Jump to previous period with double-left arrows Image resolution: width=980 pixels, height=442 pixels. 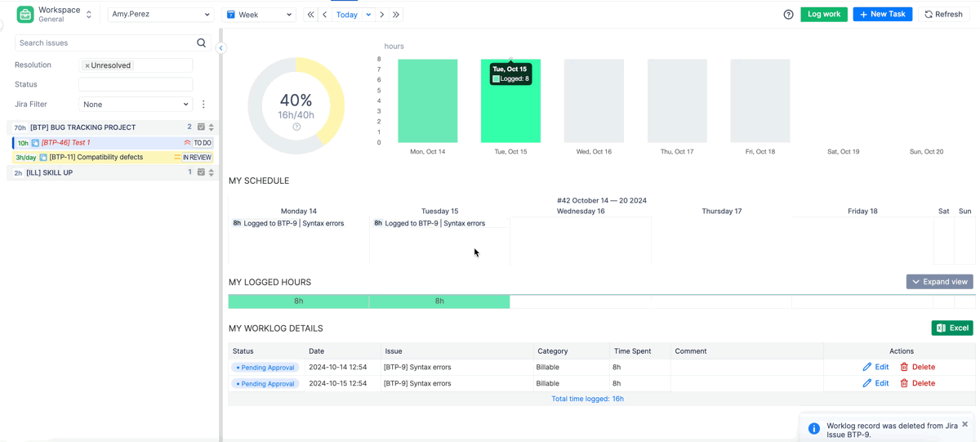pos(310,15)
